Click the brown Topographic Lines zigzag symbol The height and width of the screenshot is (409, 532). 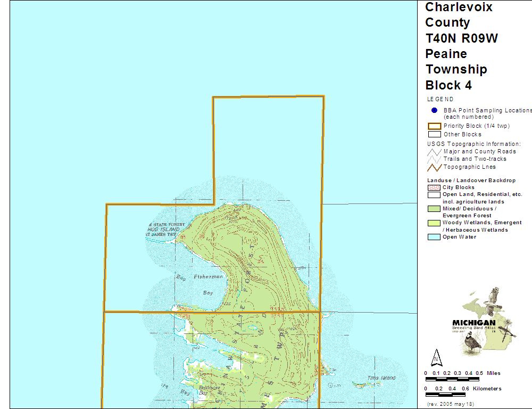(434, 167)
